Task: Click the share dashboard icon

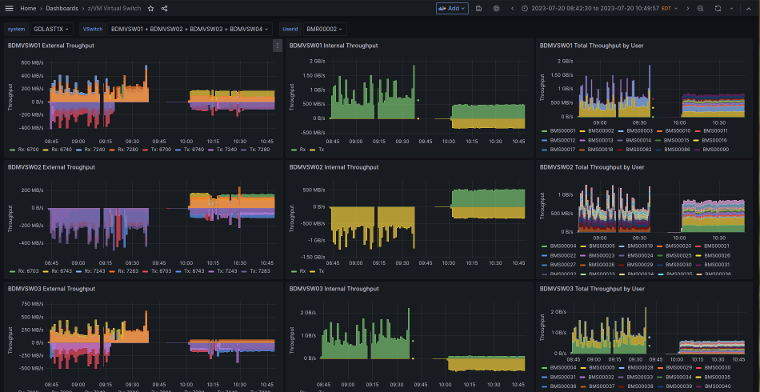Action: click(x=164, y=8)
